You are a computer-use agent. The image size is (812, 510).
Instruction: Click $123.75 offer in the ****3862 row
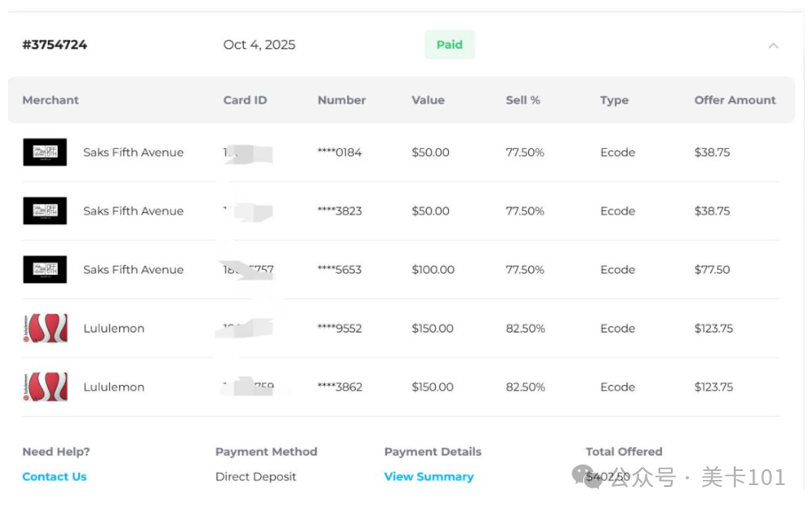(713, 387)
